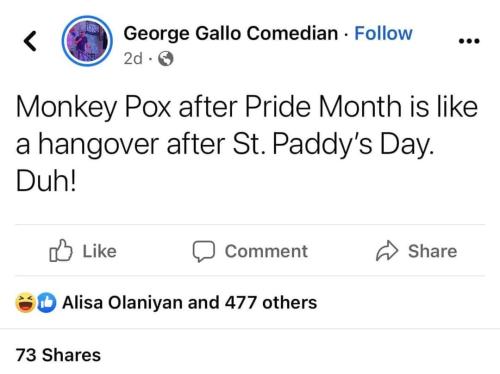Image resolution: width=500 pixels, height=374 pixels.
Task: Tap the back arrow icon
Action: (30, 41)
